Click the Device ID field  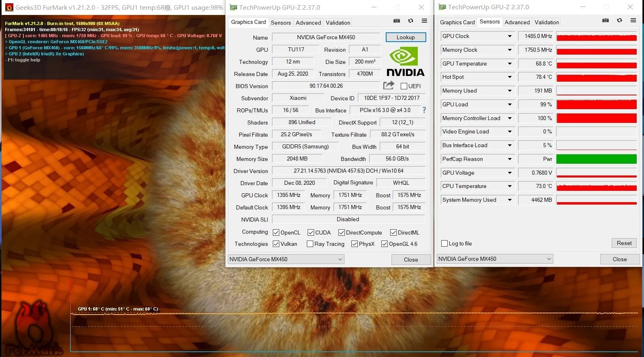(x=391, y=98)
